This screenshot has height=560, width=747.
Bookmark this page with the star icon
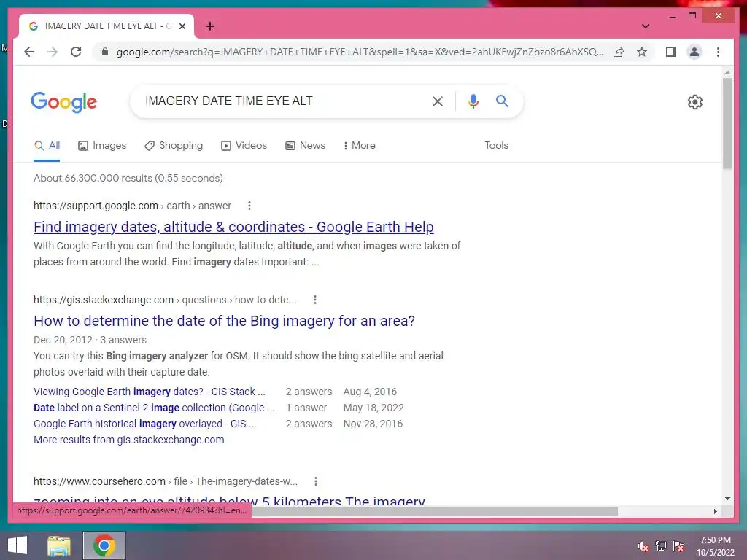click(642, 52)
